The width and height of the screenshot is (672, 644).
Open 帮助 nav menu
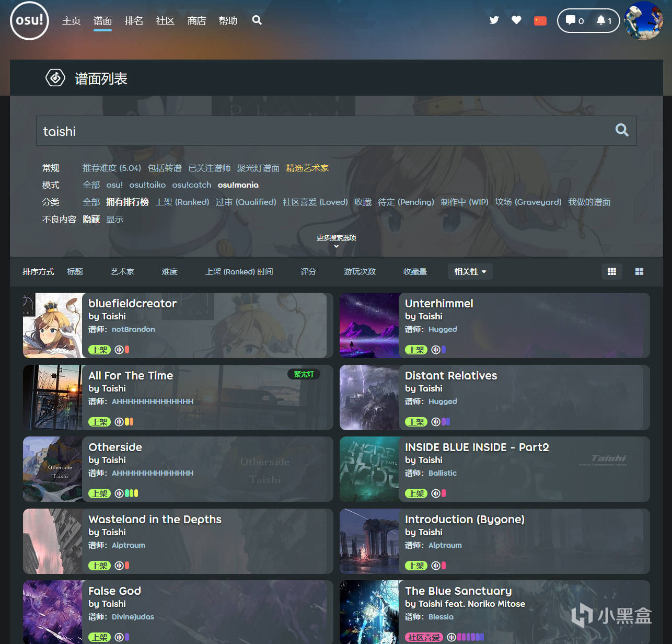coord(228,20)
